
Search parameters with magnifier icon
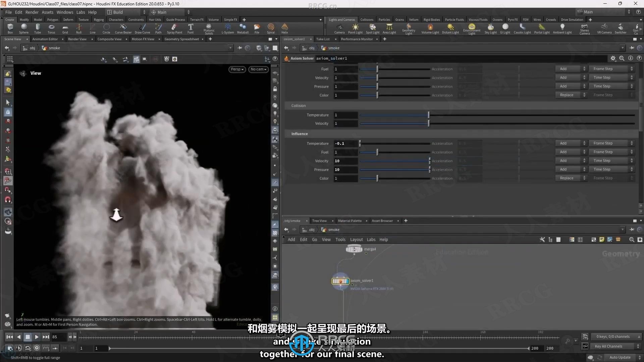[x=622, y=58]
